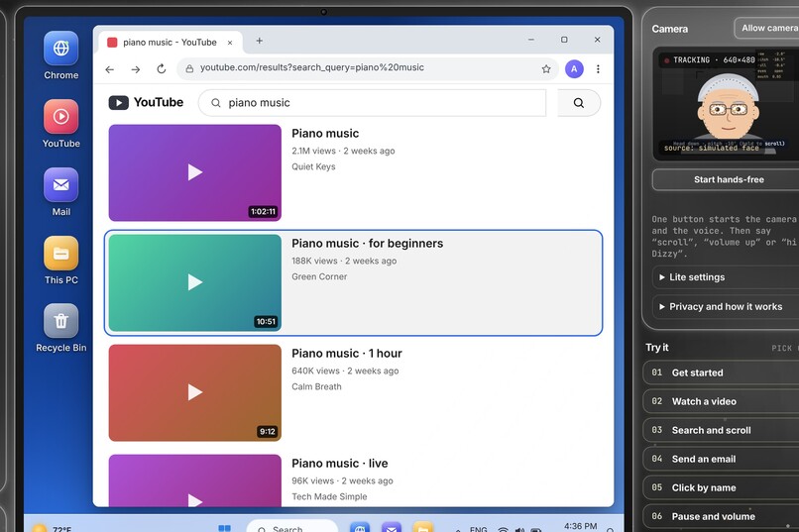The height and width of the screenshot is (532, 799).
Task: Click the channel name Green Corner
Action: (x=319, y=276)
